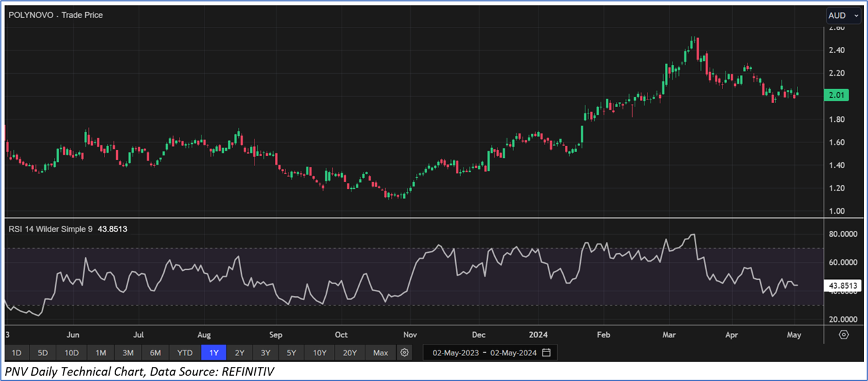Switch to the 5D time range
This screenshot has width=868, height=381.
click(43, 353)
